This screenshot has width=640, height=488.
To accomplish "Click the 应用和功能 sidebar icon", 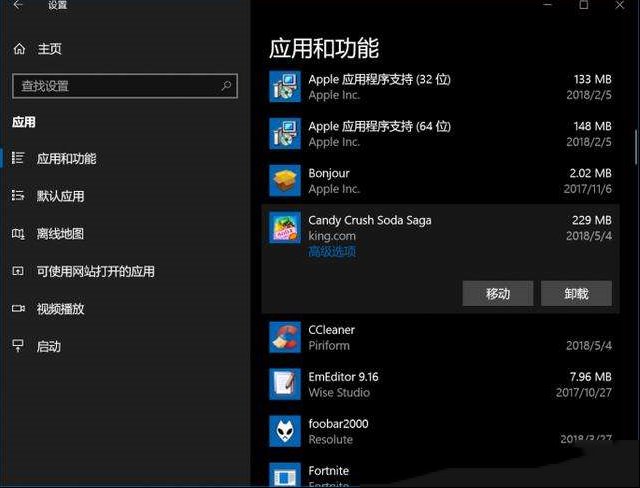I will [18, 158].
